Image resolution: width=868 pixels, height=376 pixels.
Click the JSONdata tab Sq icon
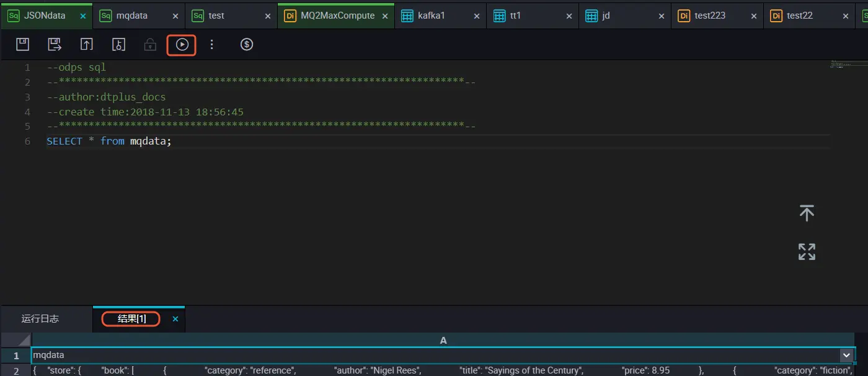(x=14, y=16)
